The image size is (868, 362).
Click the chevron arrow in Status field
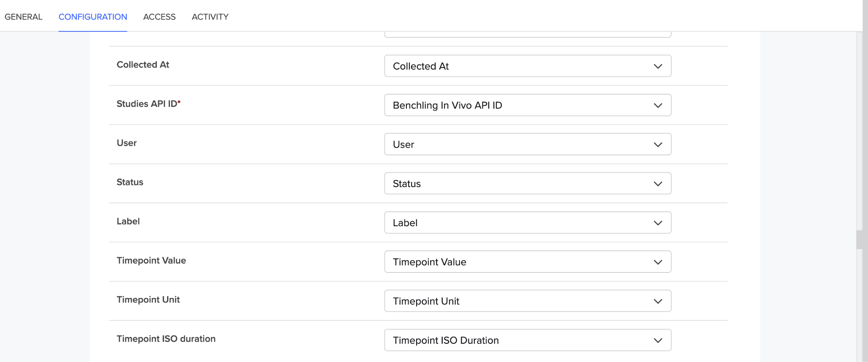658,184
